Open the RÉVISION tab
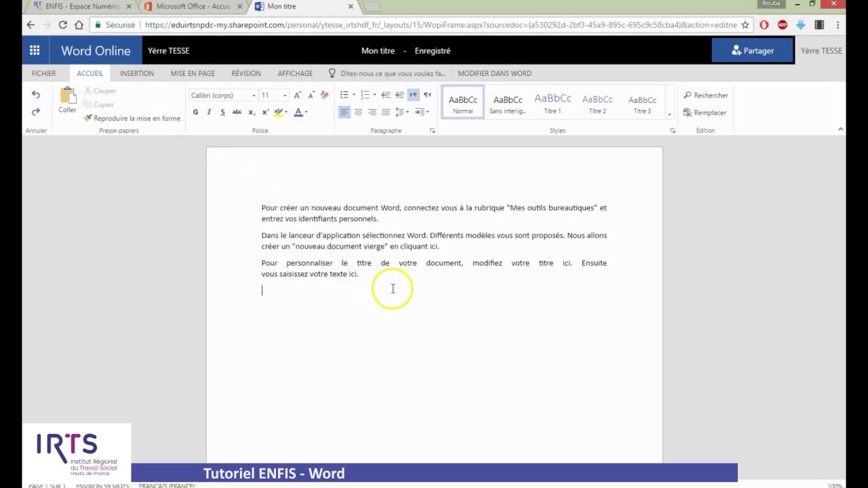The image size is (868, 488). (246, 73)
